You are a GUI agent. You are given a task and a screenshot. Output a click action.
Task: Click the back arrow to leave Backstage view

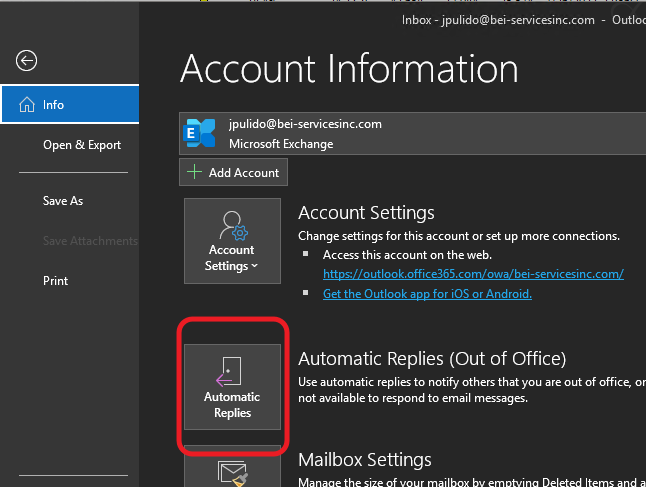point(26,61)
